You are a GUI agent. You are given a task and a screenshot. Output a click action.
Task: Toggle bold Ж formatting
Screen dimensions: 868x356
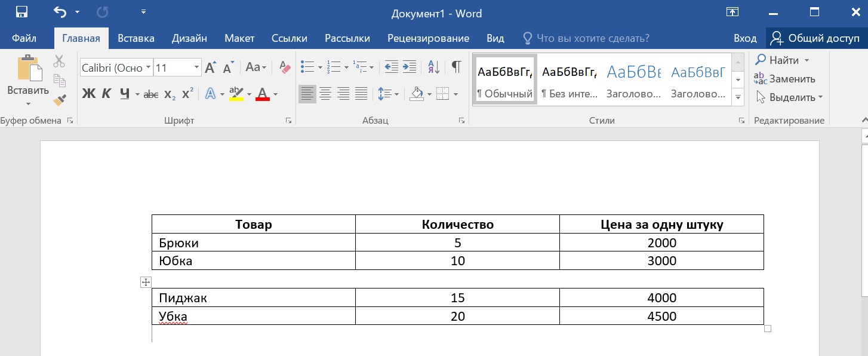pyautogui.click(x=88, y=94)
